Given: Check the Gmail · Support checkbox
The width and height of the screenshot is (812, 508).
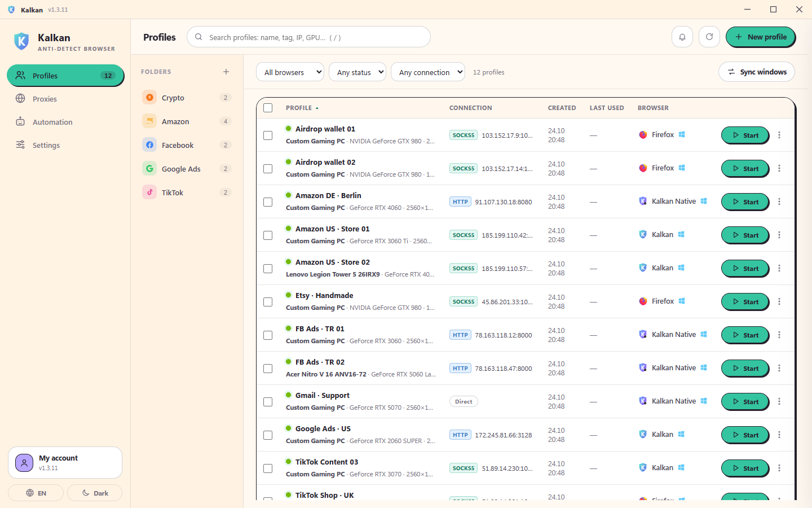Looking at the screenshot, I should [268, 402].
